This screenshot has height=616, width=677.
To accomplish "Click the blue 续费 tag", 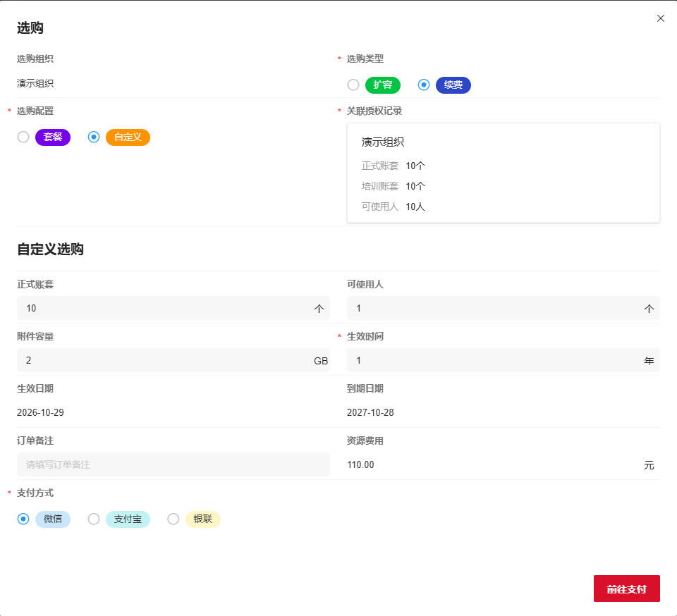I will click(453, 85).
